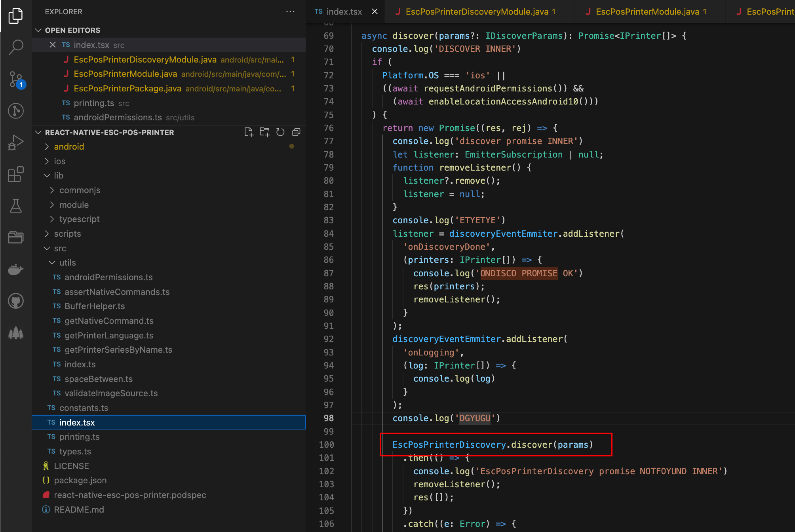Open the Explorer more actions menu
Image resolution: width=795 pixels, height=532 pixels.
coord(290,12)
